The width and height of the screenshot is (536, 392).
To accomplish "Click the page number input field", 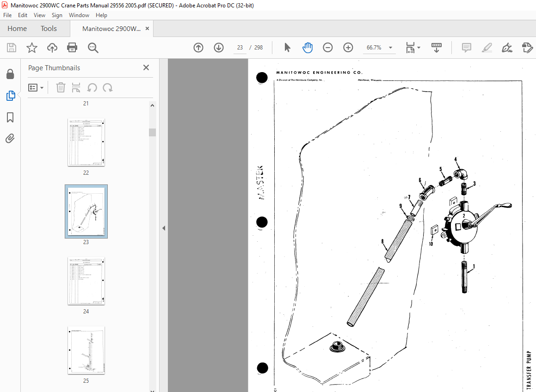I will point(240,48).
